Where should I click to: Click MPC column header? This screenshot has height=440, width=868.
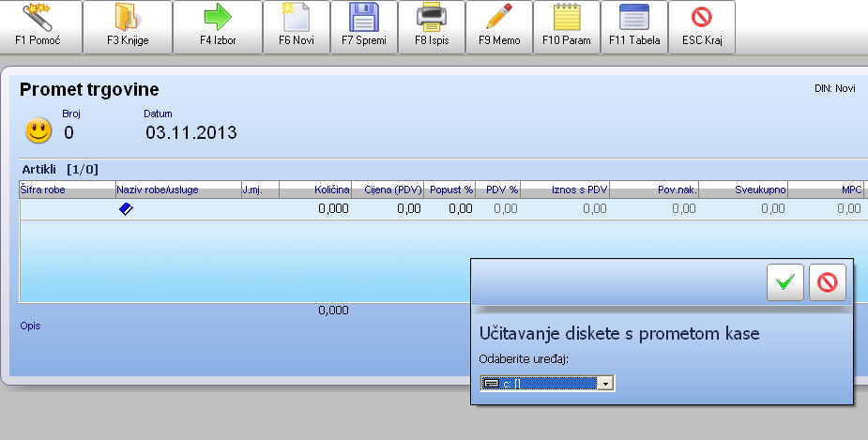click(826, 190)
